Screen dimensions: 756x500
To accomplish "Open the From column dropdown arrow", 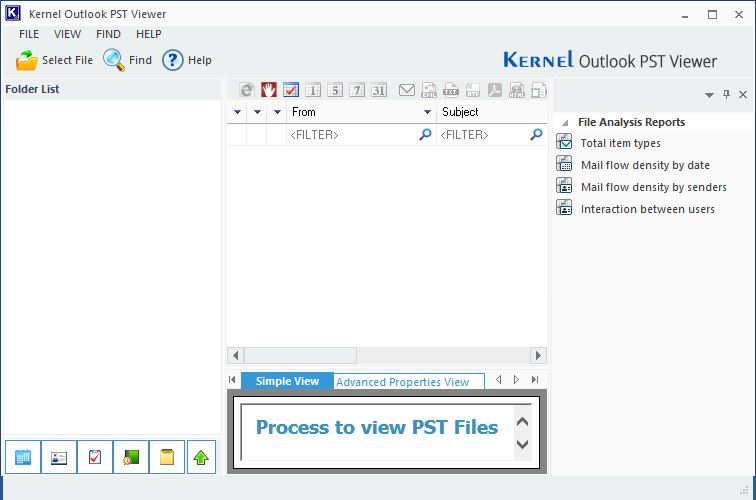I will 427,112.
